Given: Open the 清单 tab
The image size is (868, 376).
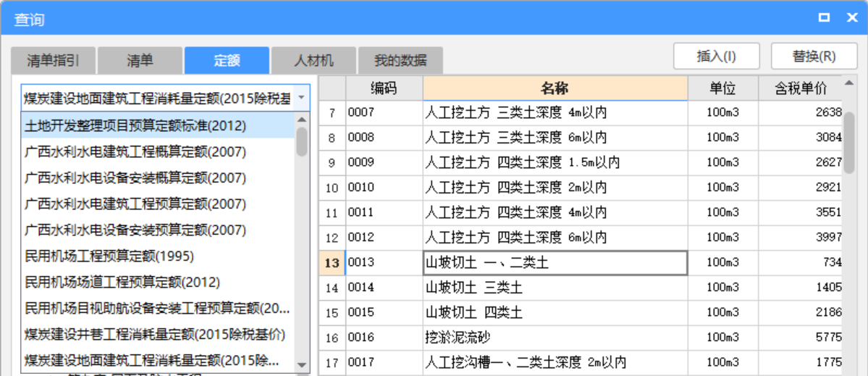Looking at the screenshot, I should (x=140, y=61).
